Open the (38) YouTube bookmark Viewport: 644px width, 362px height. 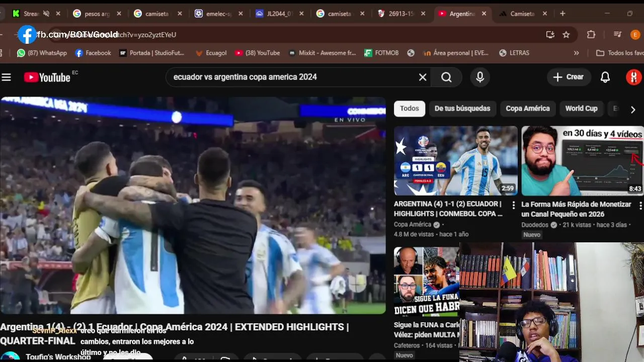257,53
